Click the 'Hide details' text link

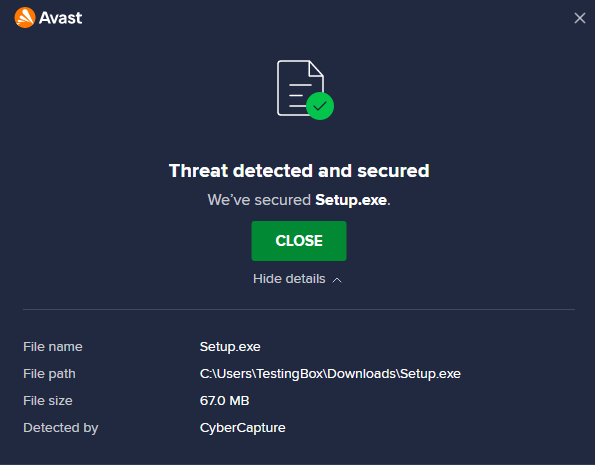point(289,279)
